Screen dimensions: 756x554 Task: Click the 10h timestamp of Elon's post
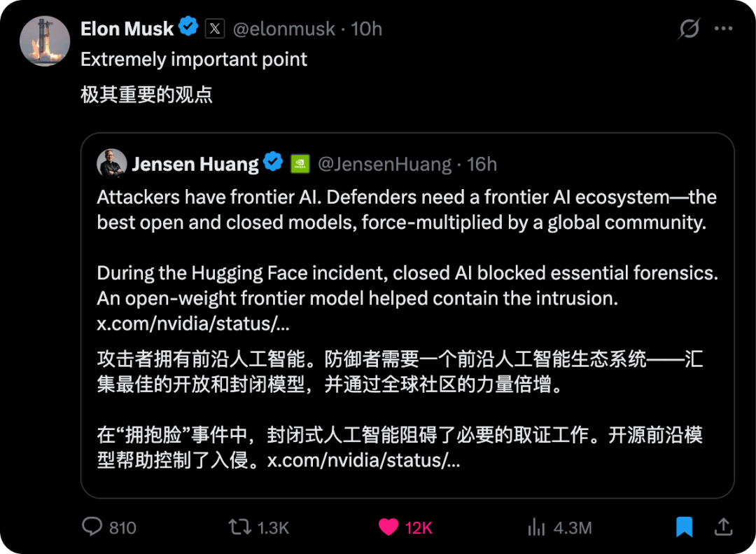pyautogui.click(x=366, y=29)
